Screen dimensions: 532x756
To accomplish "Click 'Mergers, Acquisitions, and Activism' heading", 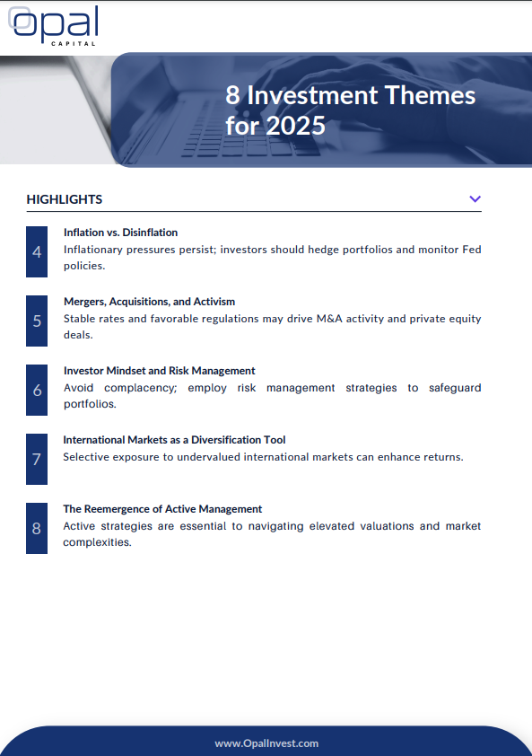I will coord(150,302).
